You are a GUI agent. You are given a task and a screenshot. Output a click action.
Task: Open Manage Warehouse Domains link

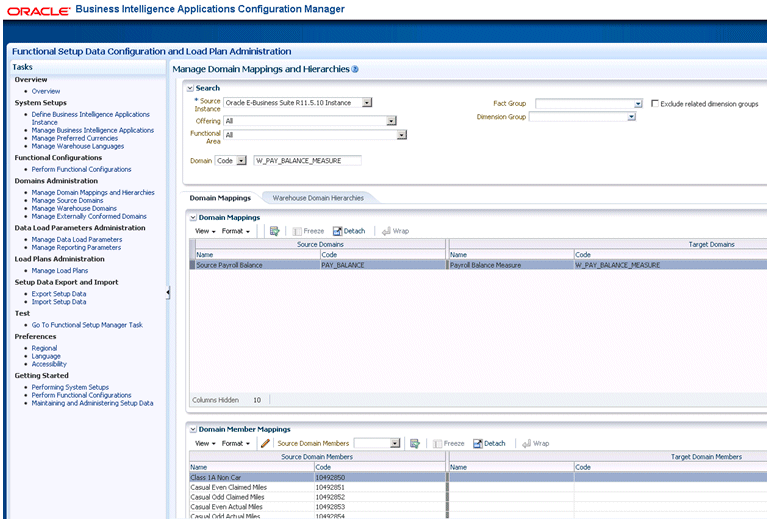(74, 208)
